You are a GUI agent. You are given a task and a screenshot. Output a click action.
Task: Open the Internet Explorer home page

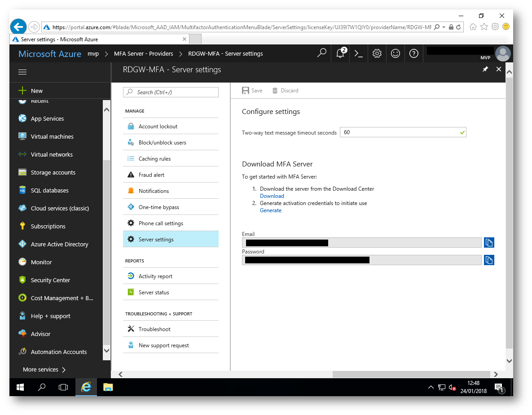473,27
